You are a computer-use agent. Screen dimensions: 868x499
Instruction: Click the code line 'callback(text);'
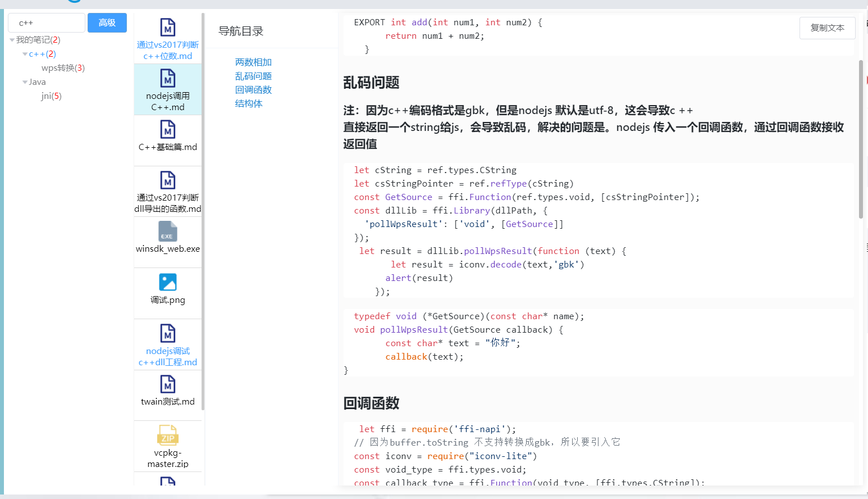tap(424, 356)
